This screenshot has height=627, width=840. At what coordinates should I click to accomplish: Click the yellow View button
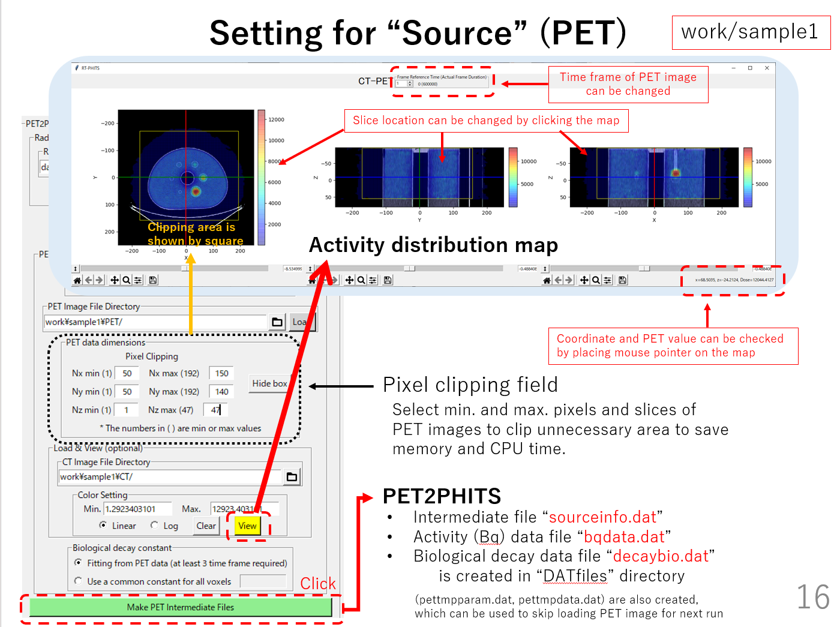[x=247, y=526]
